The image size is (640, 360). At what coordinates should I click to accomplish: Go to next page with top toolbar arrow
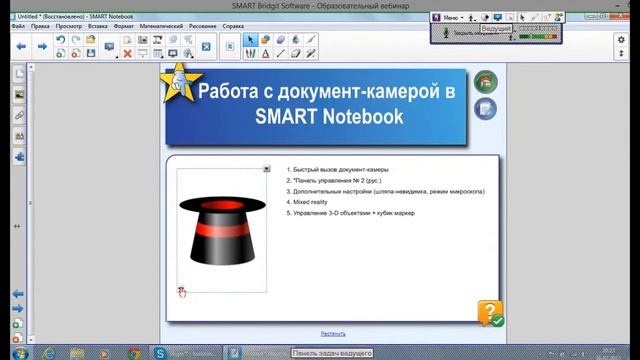[42, 47]
